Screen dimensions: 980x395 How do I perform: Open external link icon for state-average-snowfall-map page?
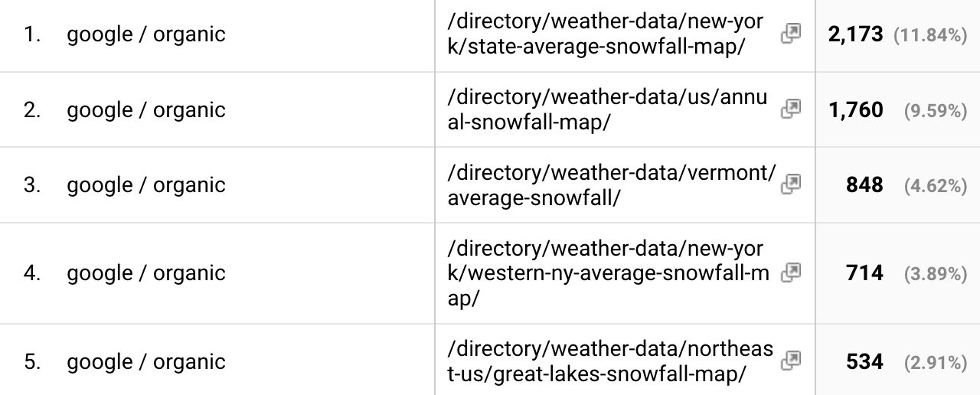[x=791, y=34]
